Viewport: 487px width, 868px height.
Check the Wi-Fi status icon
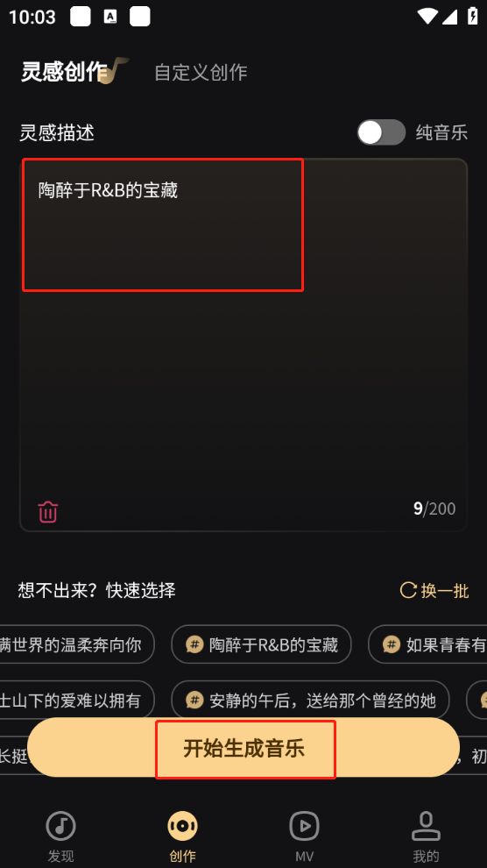427,17
